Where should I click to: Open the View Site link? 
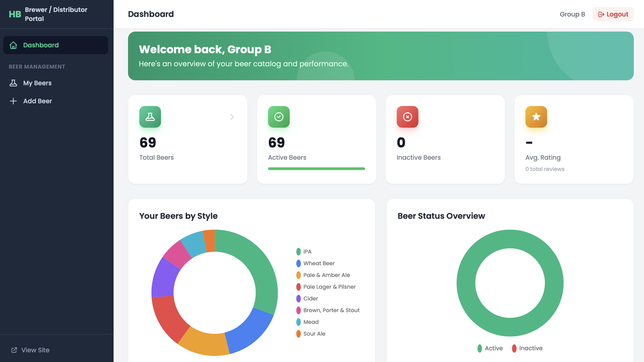(x=30, y=350)
